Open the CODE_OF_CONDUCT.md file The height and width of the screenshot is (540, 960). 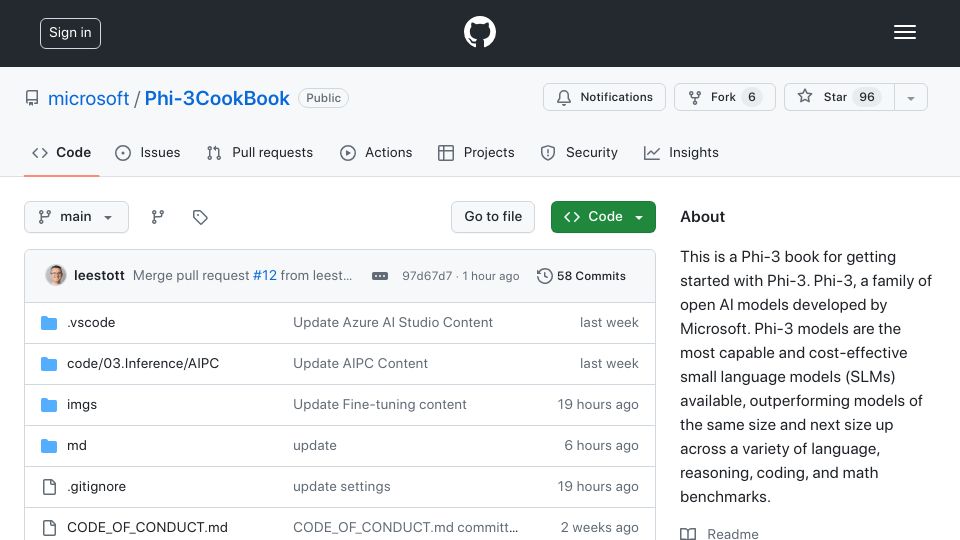(147, 528)
